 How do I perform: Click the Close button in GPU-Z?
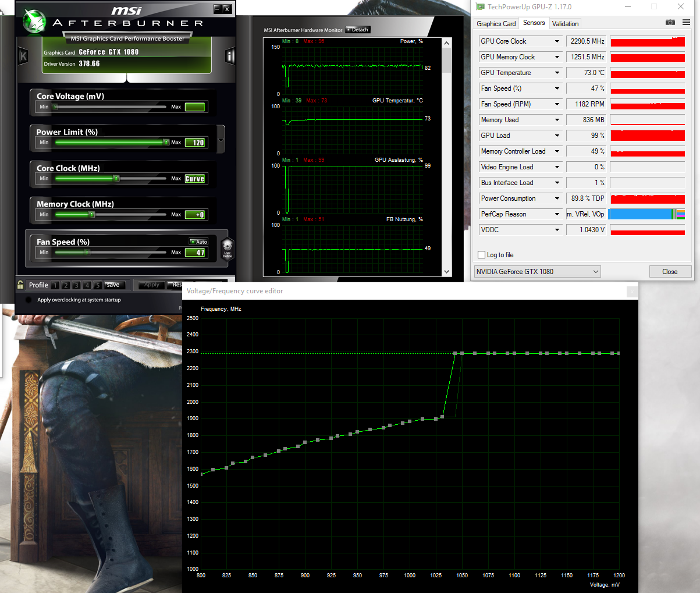coord(670,272)
